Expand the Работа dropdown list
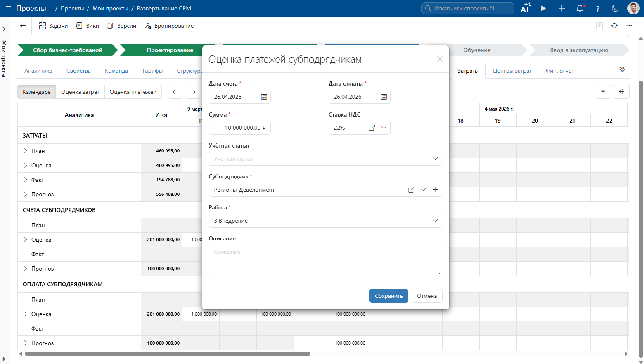 click(x=435, y=221)
